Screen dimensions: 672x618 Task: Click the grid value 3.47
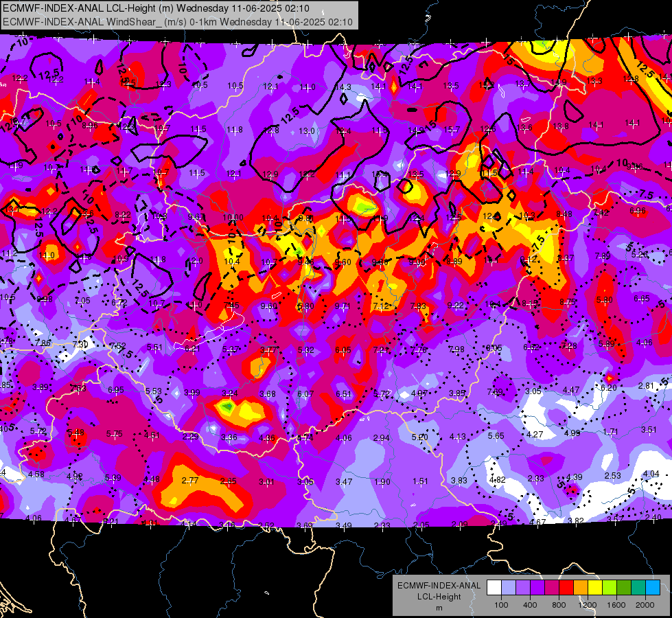point(344,481)
